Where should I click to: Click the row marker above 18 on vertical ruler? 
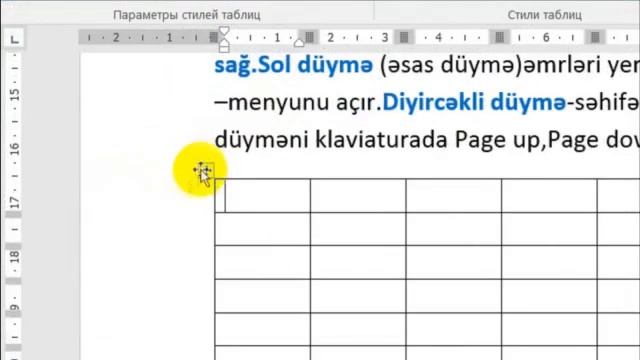point(13,247)
